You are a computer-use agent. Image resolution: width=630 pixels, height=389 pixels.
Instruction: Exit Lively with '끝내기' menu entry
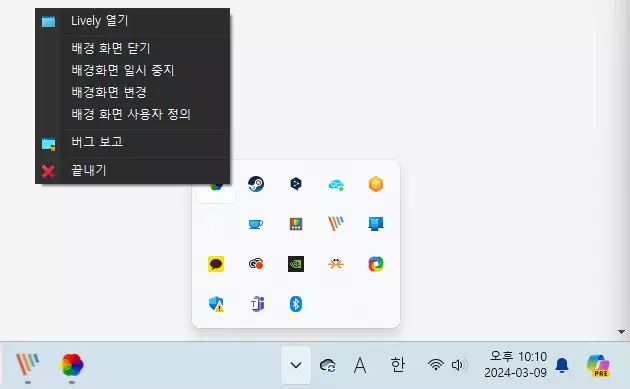click(x=133, y=171)
